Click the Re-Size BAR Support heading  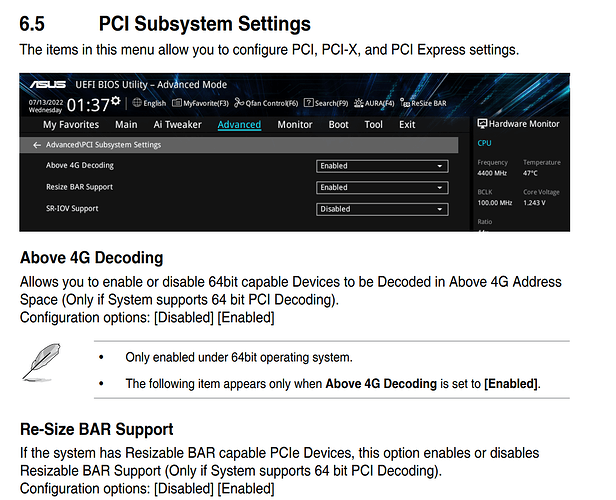(97, 429)
